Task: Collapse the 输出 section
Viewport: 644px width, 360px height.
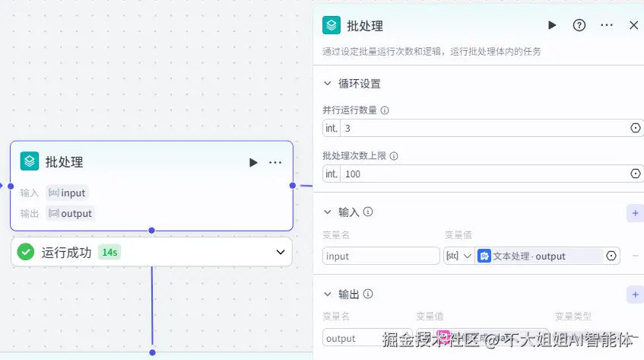Action: coord(328,295)
